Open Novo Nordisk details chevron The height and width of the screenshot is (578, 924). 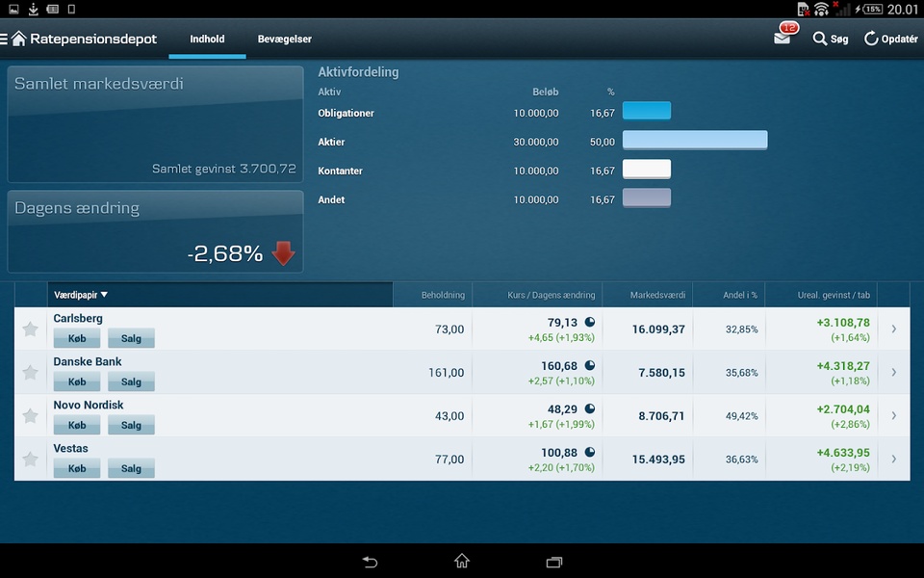pyautogui.click(x=894, y=416)
